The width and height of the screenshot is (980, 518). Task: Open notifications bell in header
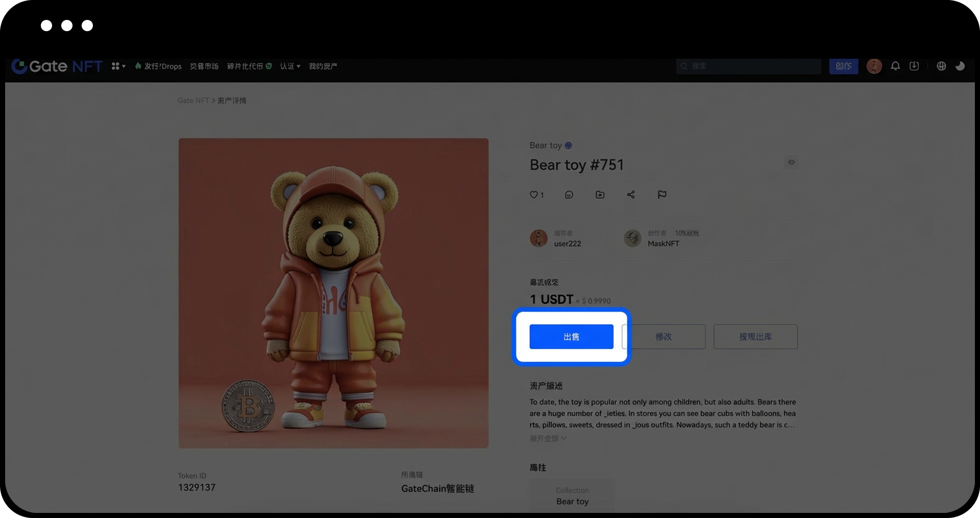click(895, 66)
